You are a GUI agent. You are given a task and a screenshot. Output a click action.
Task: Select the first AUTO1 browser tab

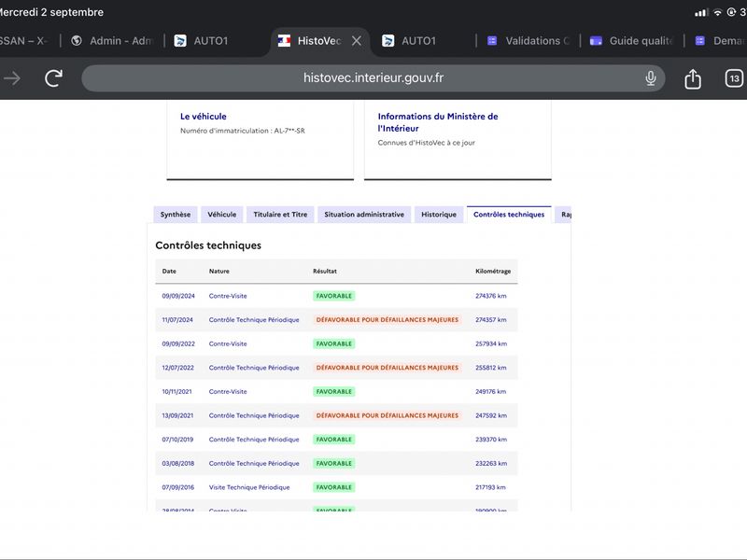click(201, 41)
